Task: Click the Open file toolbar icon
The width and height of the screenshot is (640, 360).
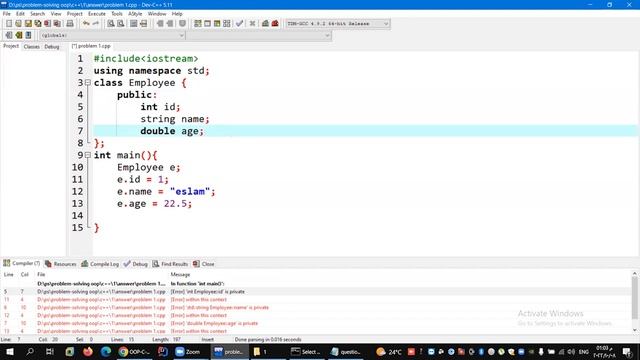Action: click(x=18, y=24)
